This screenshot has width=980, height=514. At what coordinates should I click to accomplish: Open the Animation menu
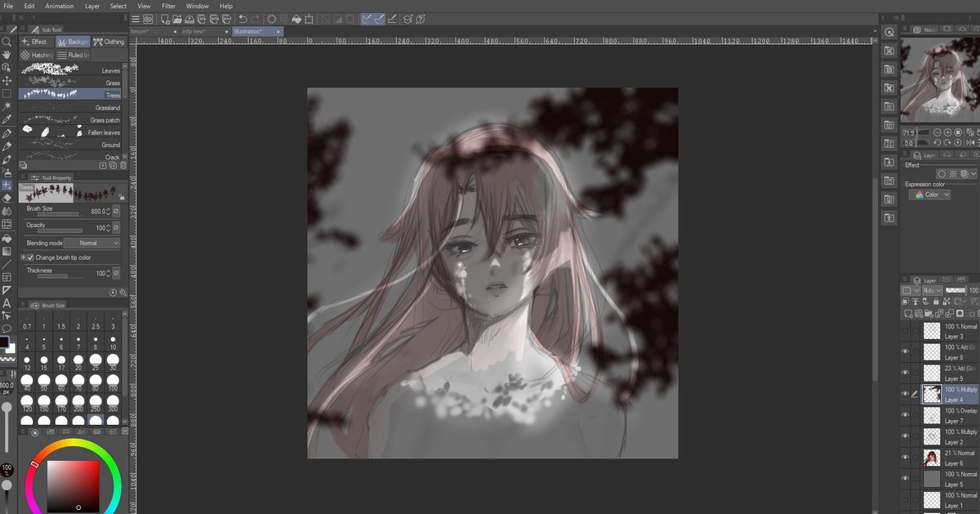pos(59,6)
